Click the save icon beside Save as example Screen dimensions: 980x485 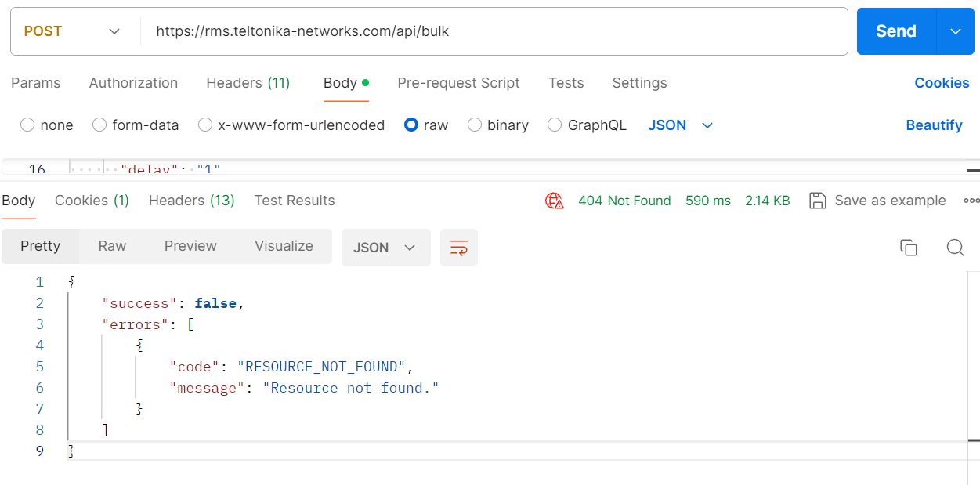(x=817, y=201)
